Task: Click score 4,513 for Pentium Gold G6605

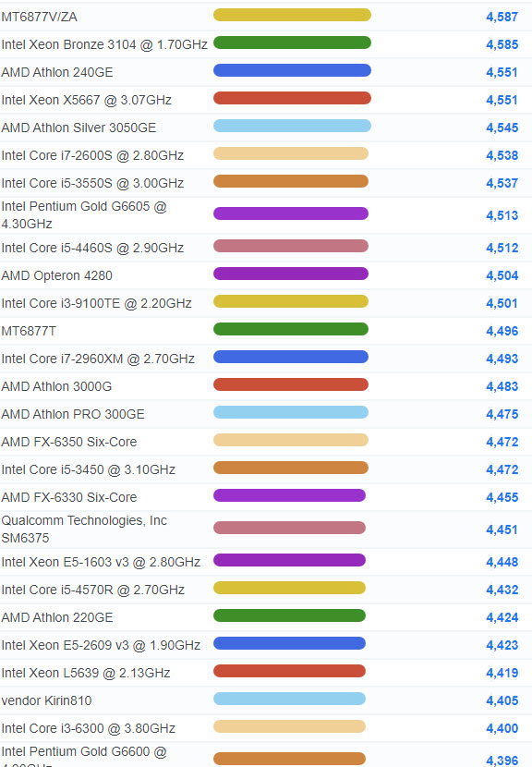Action: 502,215
